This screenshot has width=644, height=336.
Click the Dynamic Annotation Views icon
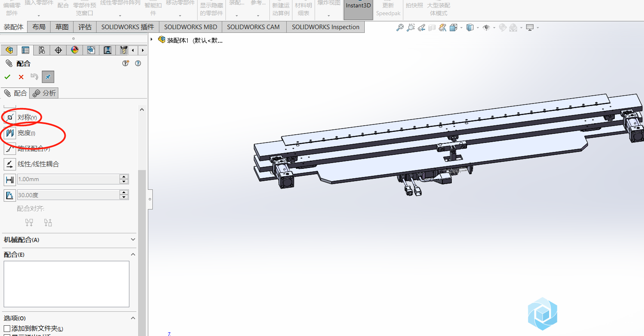(442, 28)
